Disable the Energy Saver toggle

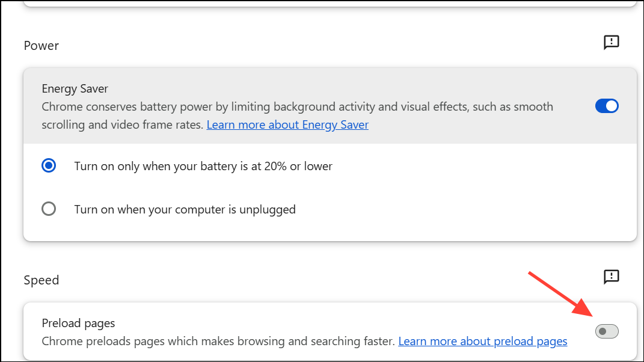coord(607,106)
